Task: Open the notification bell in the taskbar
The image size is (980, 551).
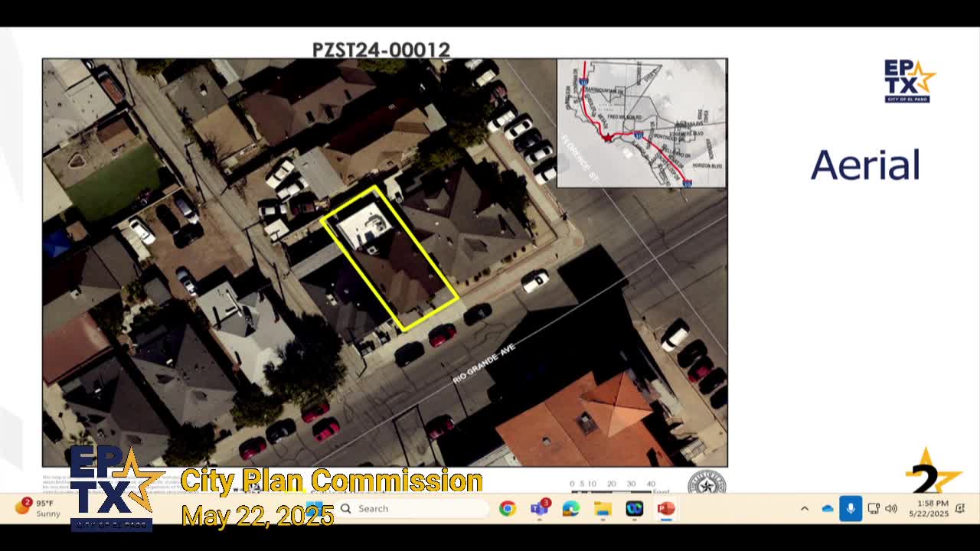Action: click(x=960, y=509)
